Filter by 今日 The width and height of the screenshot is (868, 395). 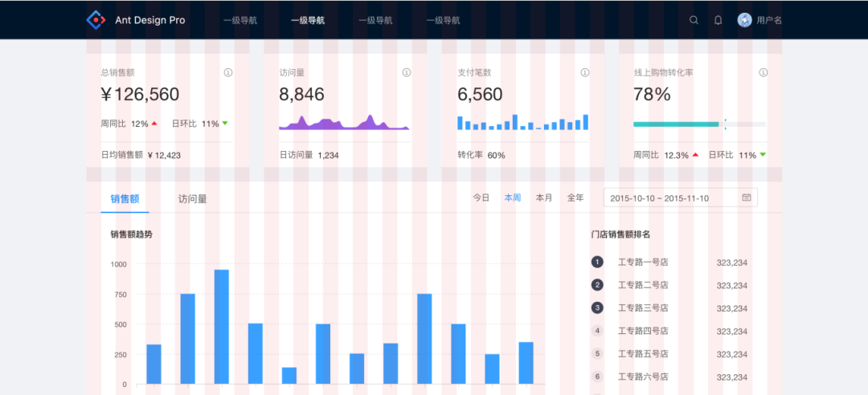(481, 197)
